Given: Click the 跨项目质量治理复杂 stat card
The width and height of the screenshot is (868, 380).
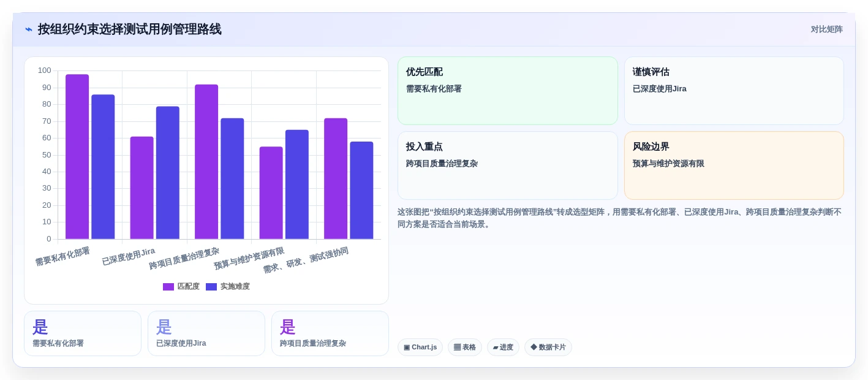Looking at the screenshot, I should coord(330,333).
